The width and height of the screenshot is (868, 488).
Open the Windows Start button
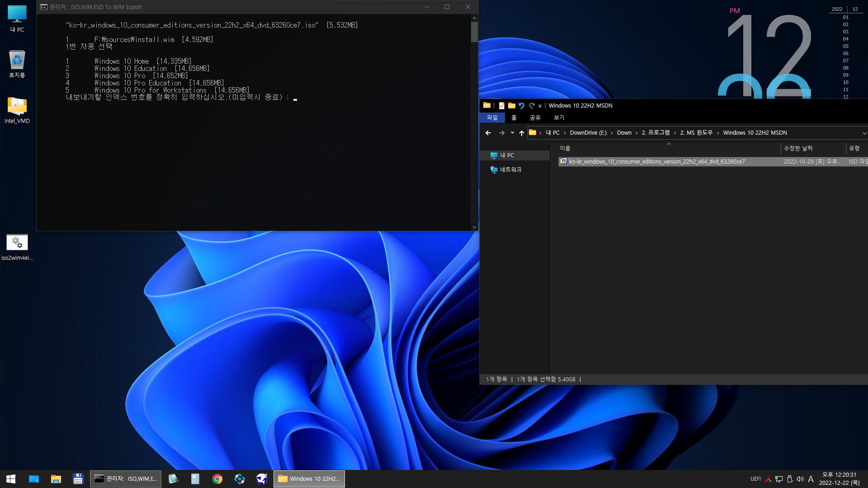tap(11, 479)
